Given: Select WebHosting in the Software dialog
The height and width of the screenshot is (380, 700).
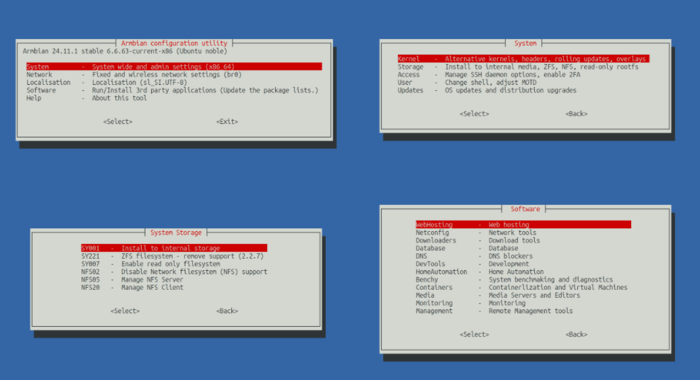Looking at the screenshot, I should pos(523,225).
